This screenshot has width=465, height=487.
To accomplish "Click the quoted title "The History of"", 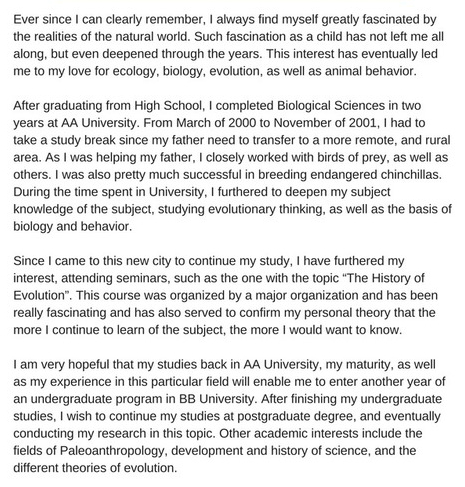I will tap(383, 278).
